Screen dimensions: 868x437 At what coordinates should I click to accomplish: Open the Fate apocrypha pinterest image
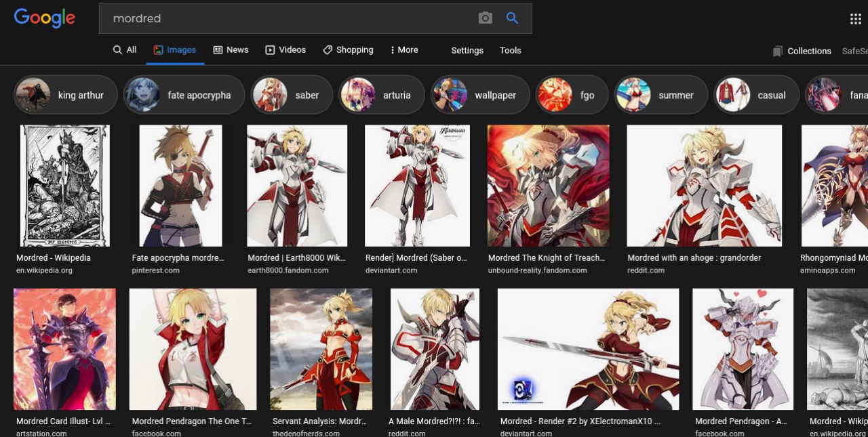180,186
